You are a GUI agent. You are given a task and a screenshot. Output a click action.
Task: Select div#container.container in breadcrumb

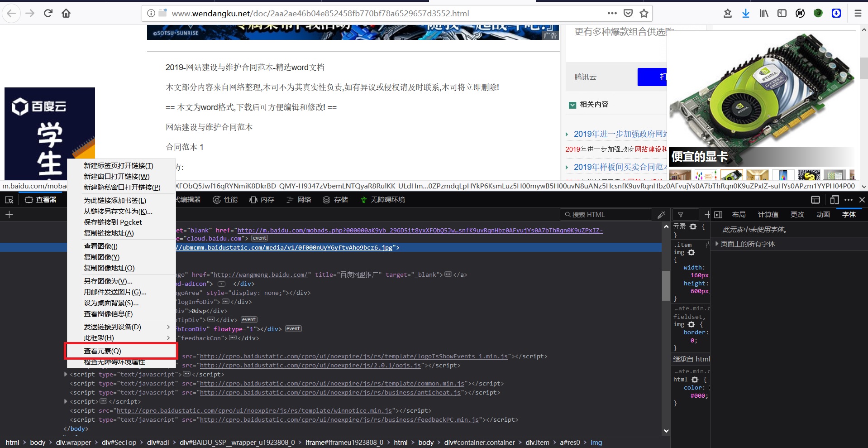coord(479,443)
